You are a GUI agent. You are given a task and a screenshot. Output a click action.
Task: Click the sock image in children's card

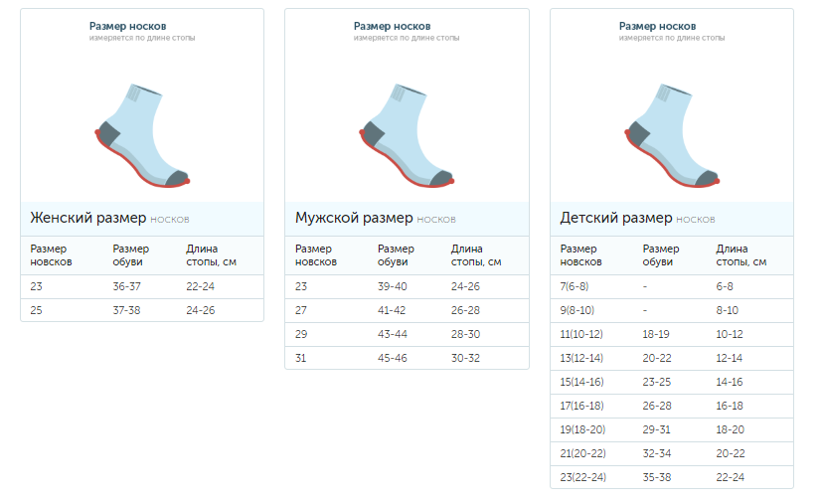click(x=672, y=135)
